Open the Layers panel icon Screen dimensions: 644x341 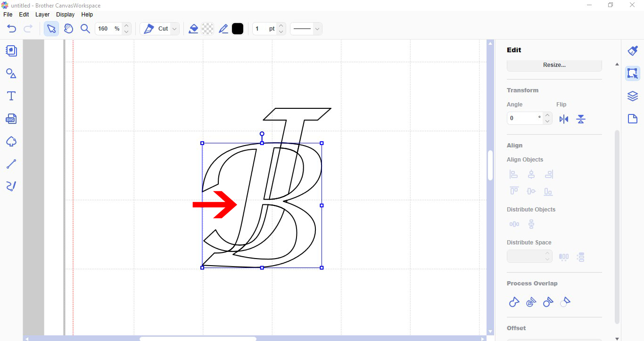[633, 96]
